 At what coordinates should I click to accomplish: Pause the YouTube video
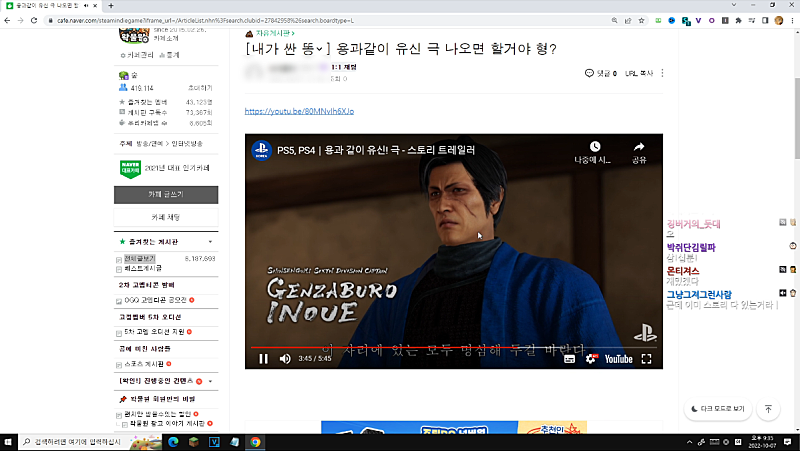tap(264, 358)
